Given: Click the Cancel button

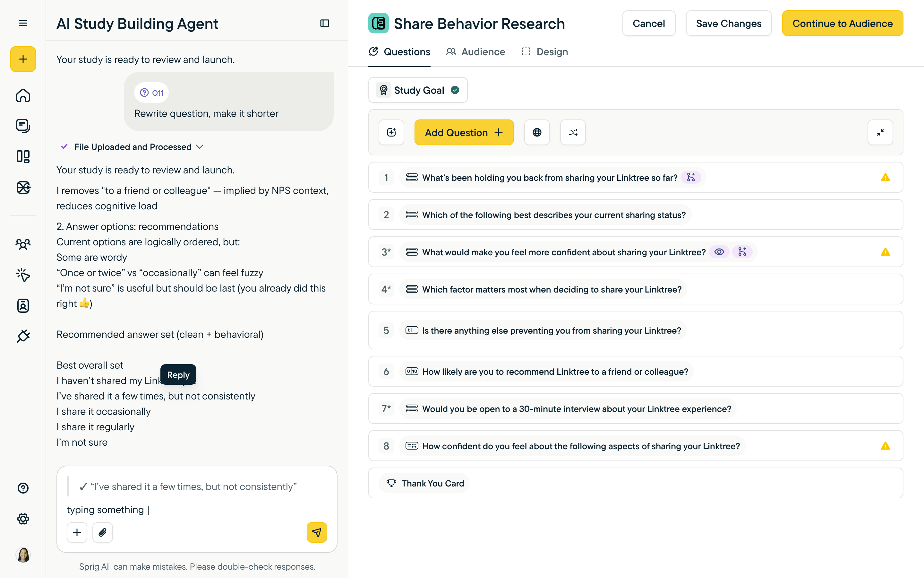Looking at the screenshot, I should 649,23.
